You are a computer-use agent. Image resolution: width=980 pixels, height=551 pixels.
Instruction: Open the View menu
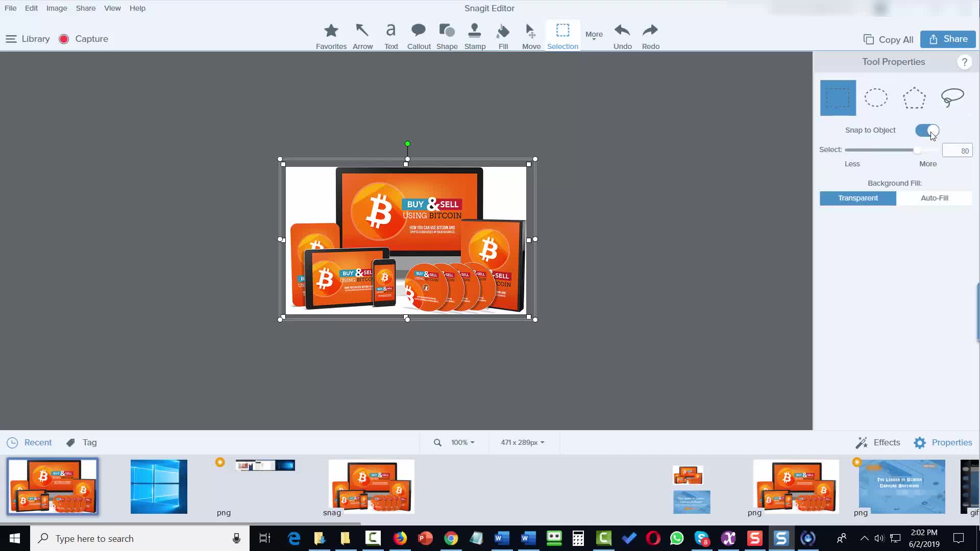tap(112, 8)
